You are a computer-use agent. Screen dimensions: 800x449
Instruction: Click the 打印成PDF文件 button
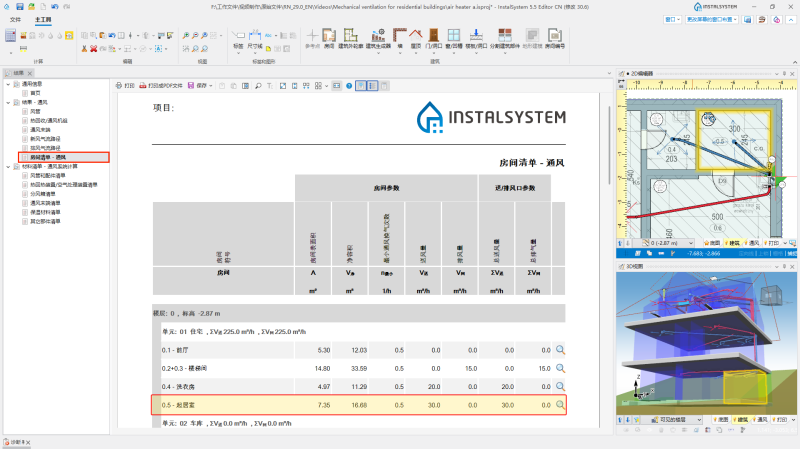161,86
